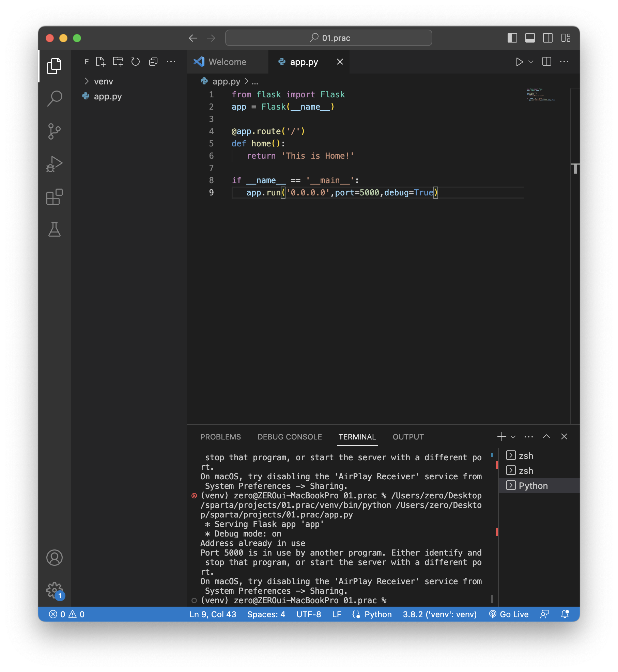
Task: Toggle the bottom panel visibility
Action: 530,38
